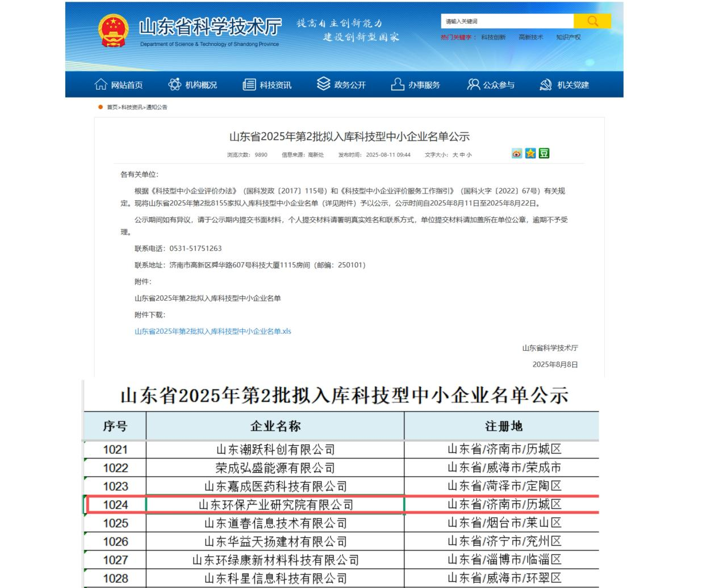
Task: Click the keyword search input box
Action: [x=505, y=21]
